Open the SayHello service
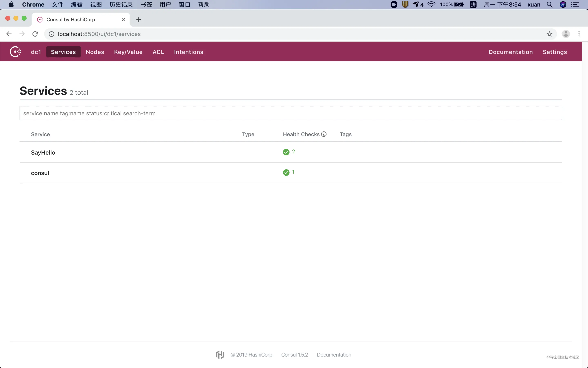Image resolution: width=588 pixels, height=368 pixels. [43, 153]
